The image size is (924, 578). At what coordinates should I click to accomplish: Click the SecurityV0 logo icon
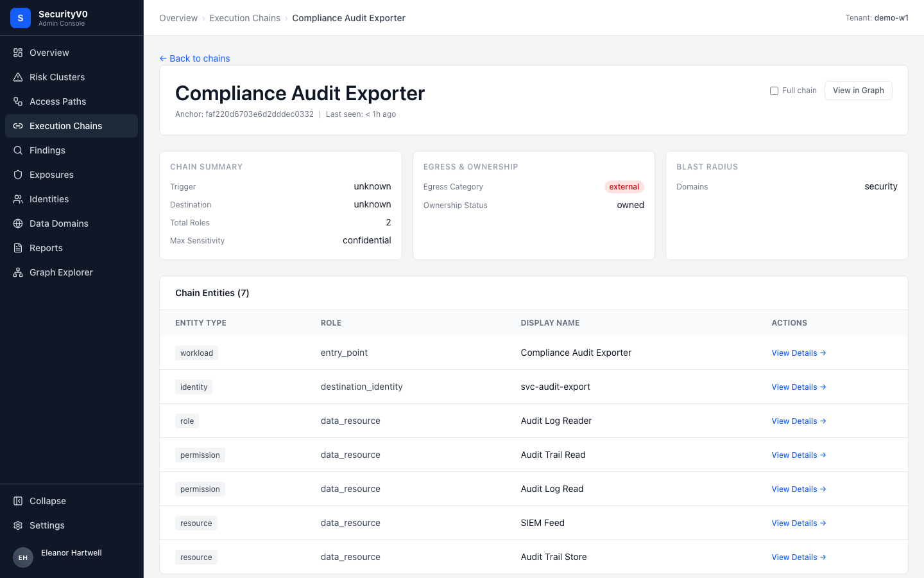click(21, 18)
